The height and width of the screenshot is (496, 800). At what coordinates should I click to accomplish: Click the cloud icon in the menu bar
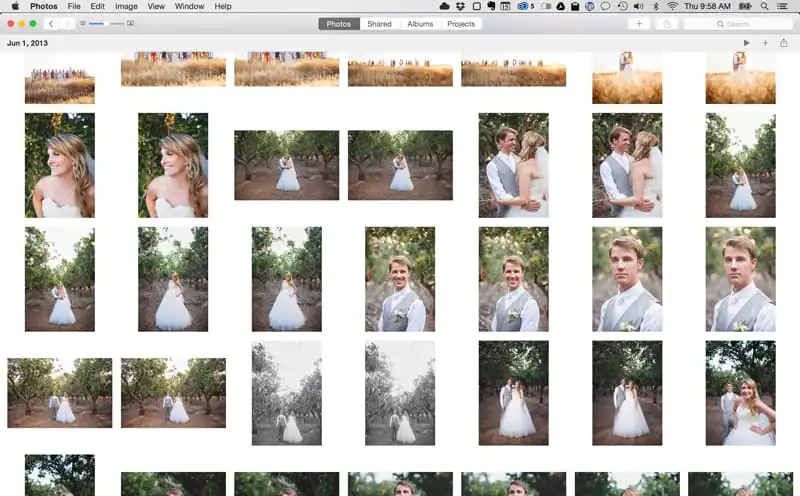pyautogui.click(x=444, y=6)
